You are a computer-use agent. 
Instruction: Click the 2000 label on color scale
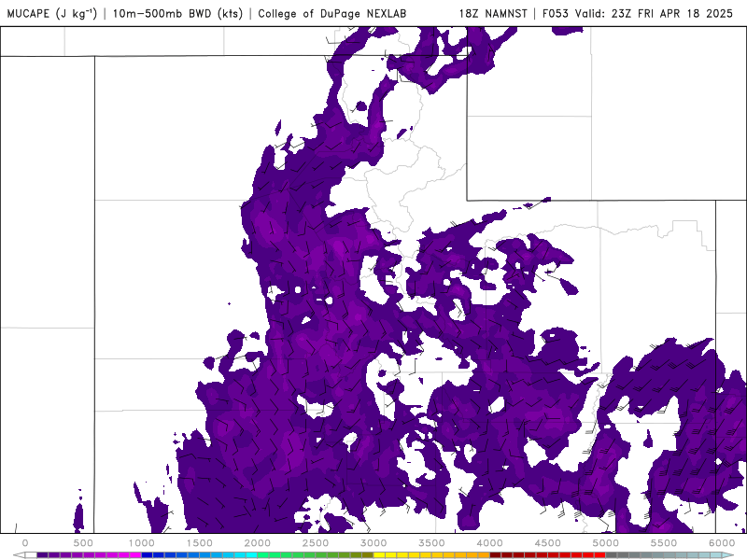[x=258, y=543]
